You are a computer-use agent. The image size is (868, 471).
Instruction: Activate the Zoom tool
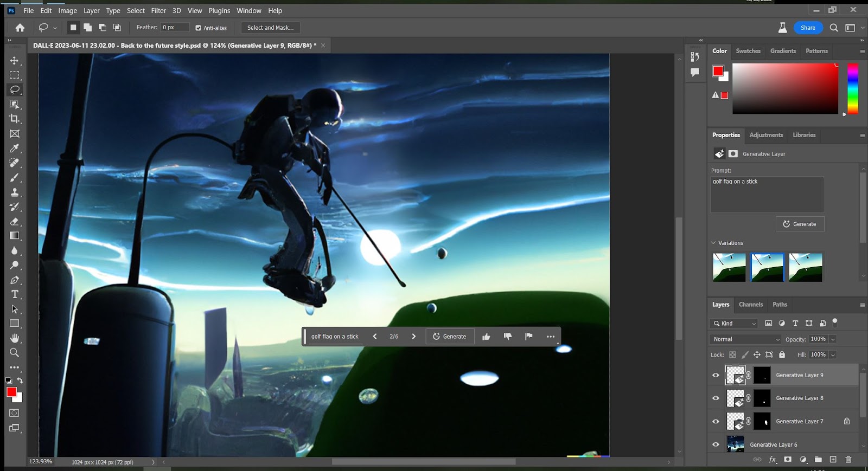click(x=15, y=353)
